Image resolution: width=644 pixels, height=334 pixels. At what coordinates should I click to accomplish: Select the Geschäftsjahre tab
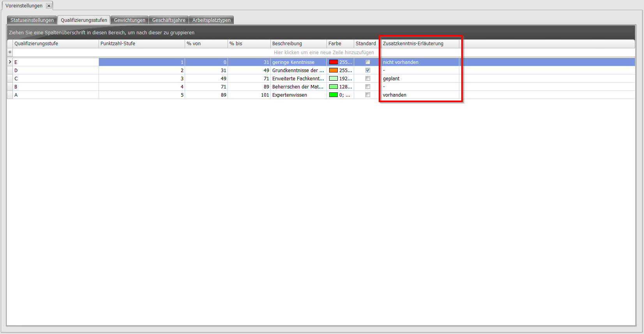click(x=169, y=20)
